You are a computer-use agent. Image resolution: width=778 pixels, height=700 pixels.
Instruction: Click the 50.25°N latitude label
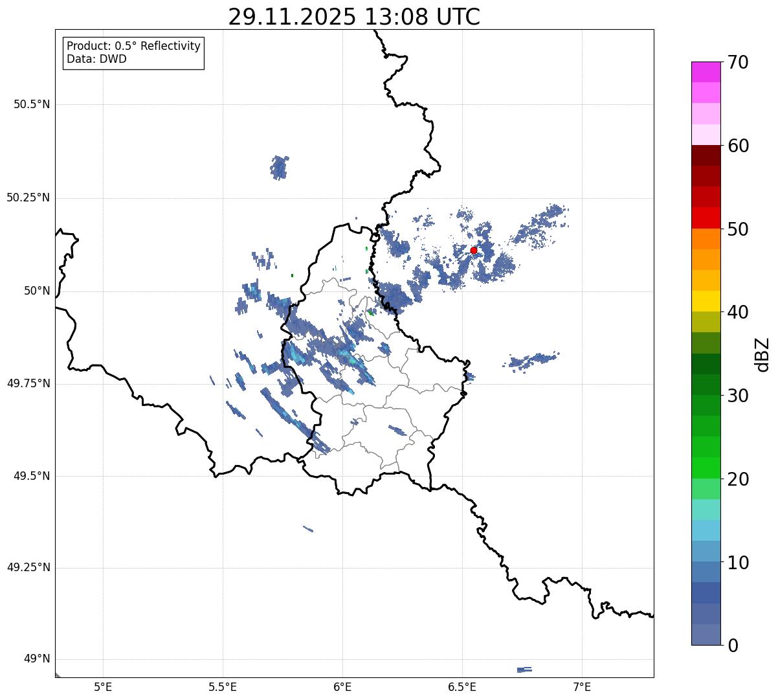click(28, 198)
